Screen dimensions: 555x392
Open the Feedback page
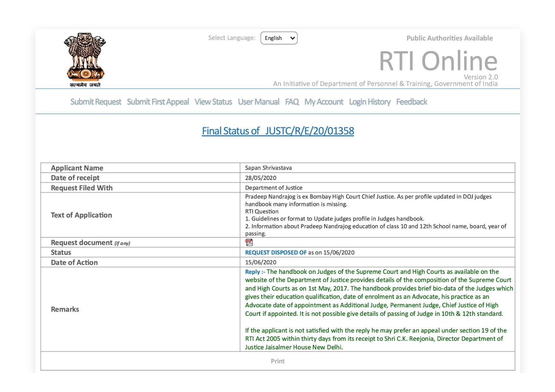[x=412, y=102]
